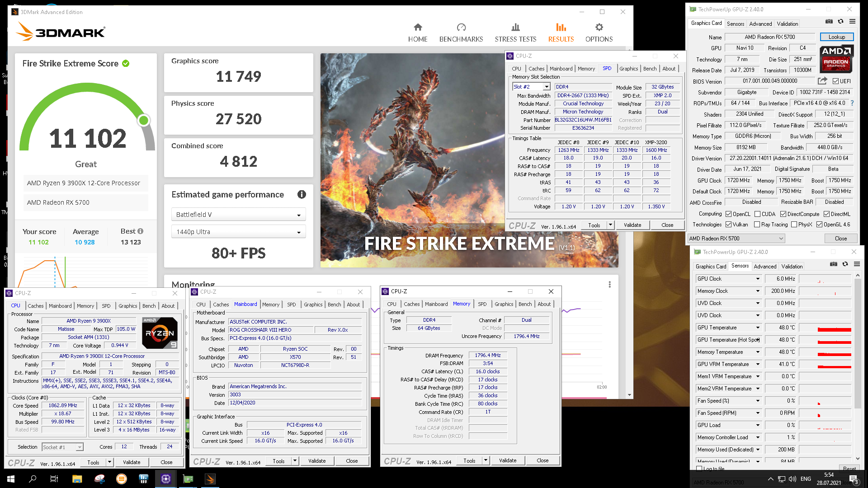The width and height of the screenshot is (868, 488).
Task: Switch to Sensors tab in GPU-Z Graphics Card window
Action: (x=735, y=24)
